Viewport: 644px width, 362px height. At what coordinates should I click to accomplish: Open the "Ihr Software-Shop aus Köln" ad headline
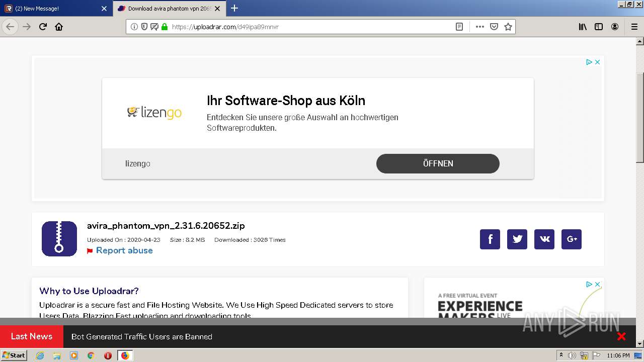point(286,101)
